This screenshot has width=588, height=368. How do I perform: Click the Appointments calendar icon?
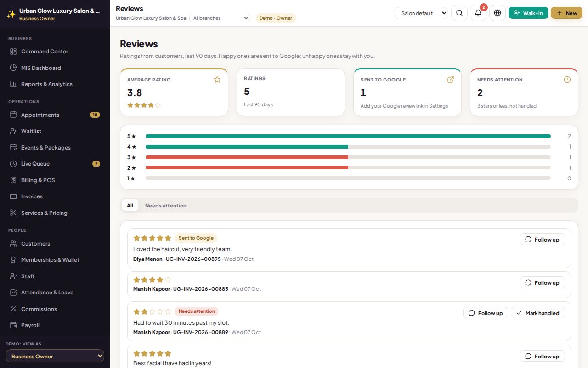13,115
